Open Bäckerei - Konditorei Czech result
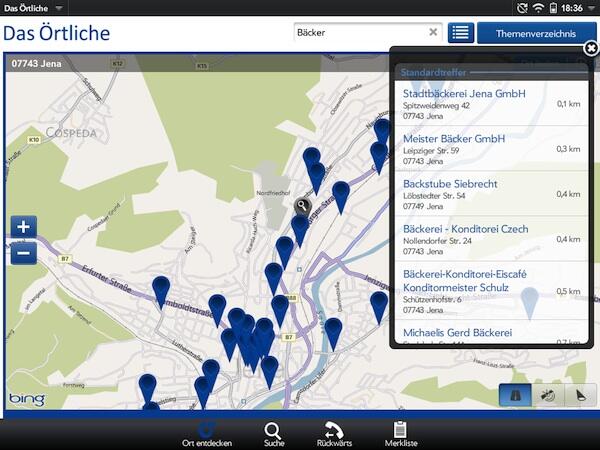 491,239
